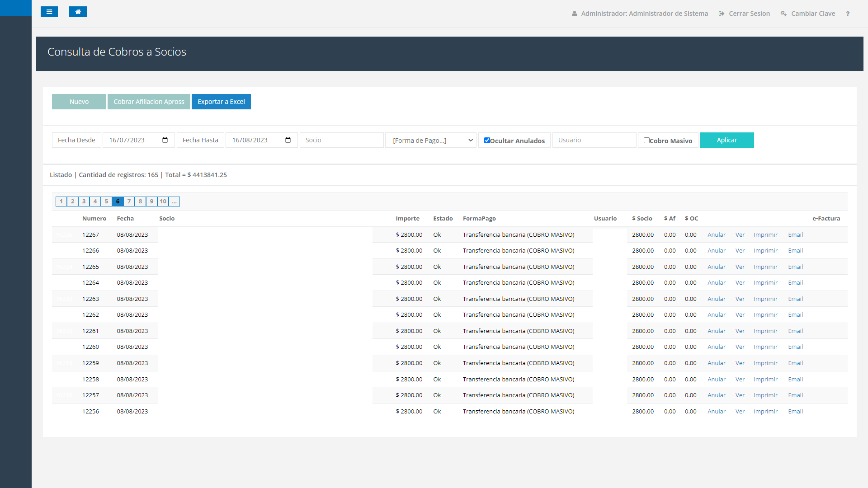868x488 pixels.
Task: Show more pages with ellipsis button
Action: [x=174, y=202]
